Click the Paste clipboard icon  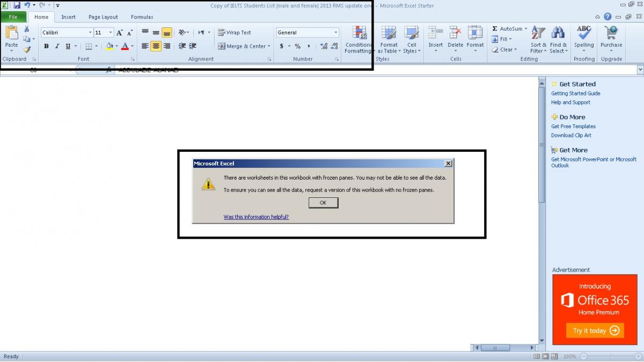[11, 33]
